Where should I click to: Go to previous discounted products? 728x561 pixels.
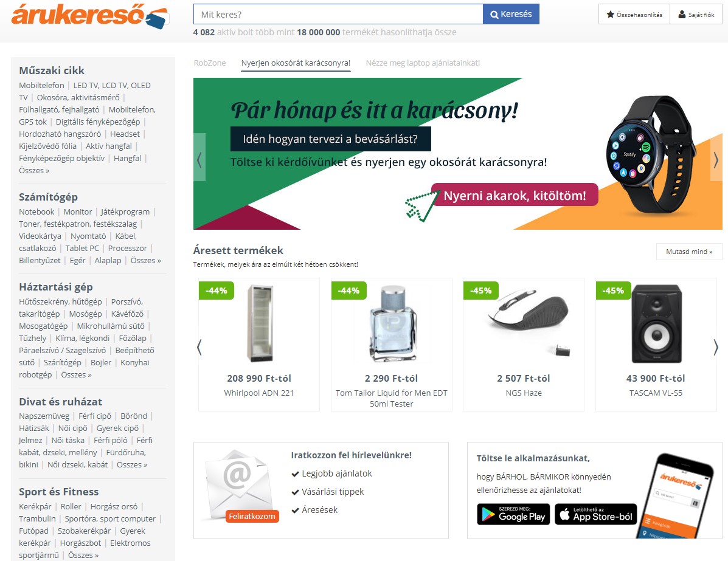coord(199,347)
